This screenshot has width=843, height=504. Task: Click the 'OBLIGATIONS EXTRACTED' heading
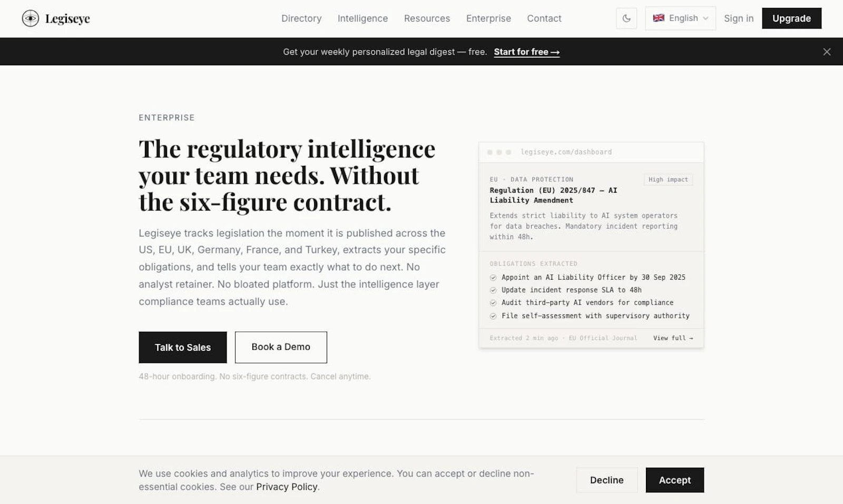[x=533, y=264]
